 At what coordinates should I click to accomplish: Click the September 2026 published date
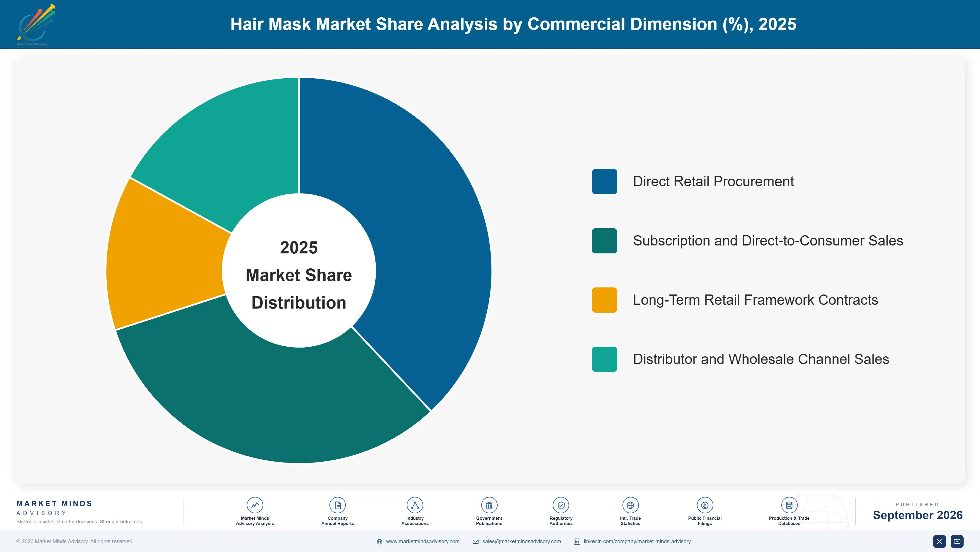pos(918,515)
